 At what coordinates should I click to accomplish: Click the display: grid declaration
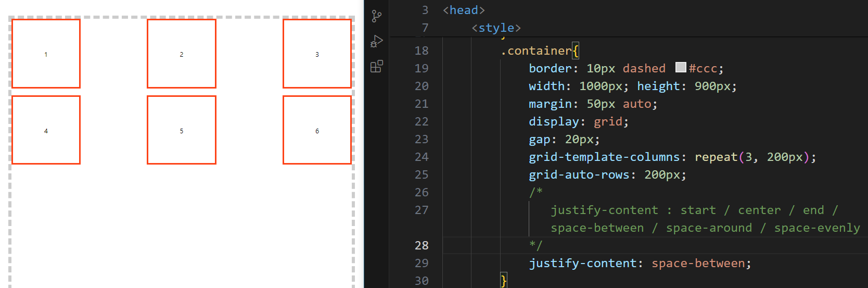coord(579,121)
